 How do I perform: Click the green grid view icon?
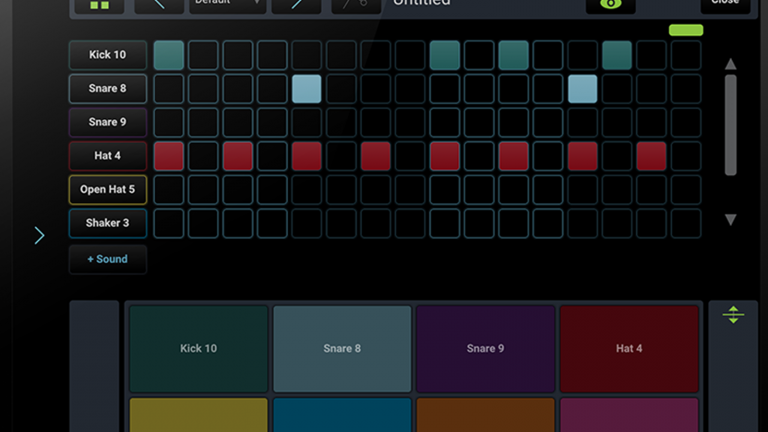99,5
